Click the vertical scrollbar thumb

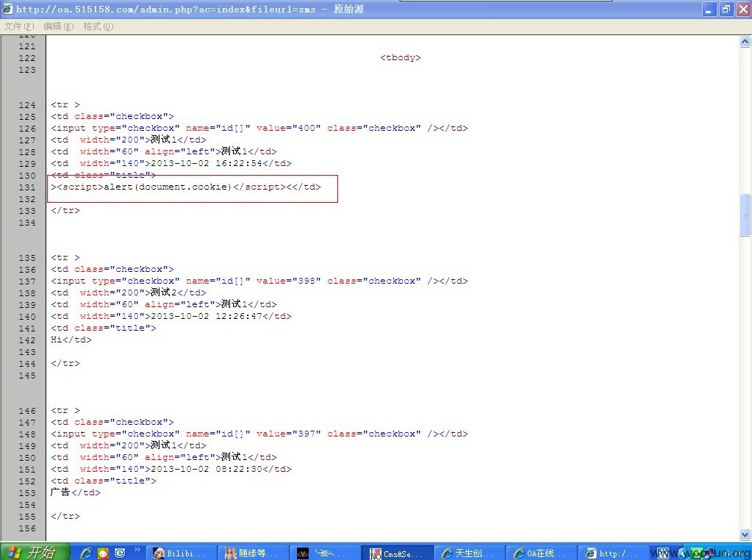click(745, 215)
